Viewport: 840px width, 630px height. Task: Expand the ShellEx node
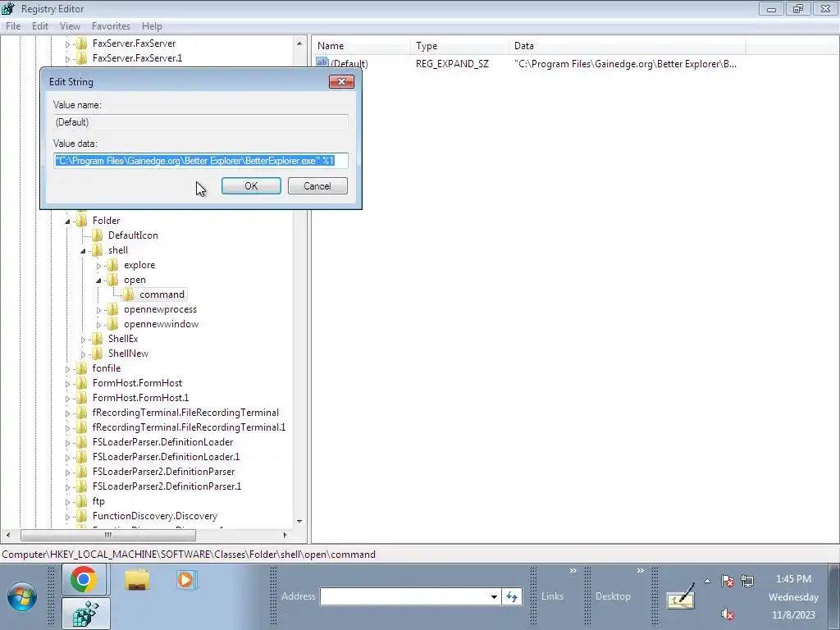coord(83,340)
